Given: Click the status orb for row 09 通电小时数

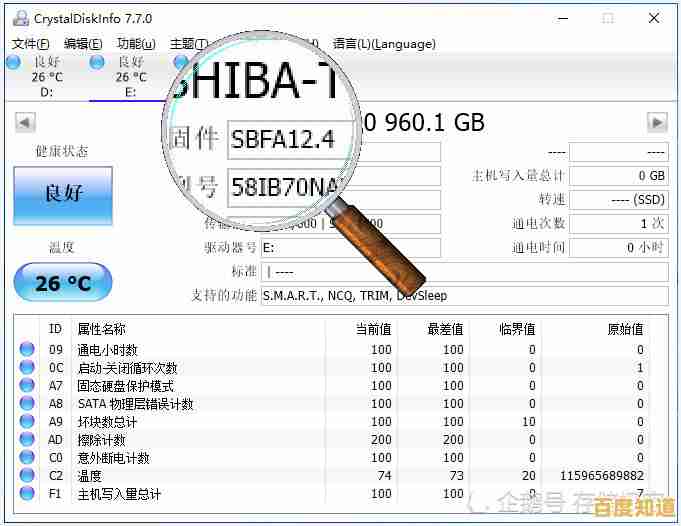Looking at the screenshot, I should click(27, 350).
